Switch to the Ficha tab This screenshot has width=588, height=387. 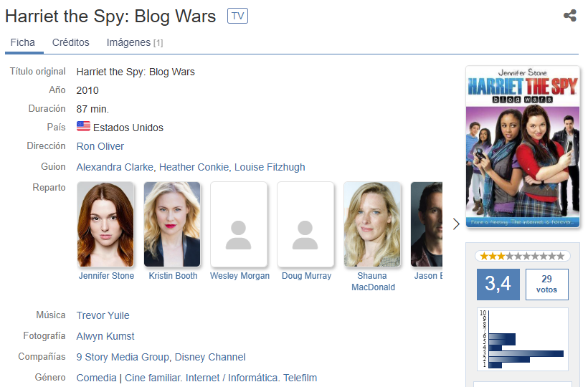[x=22, y=42]
